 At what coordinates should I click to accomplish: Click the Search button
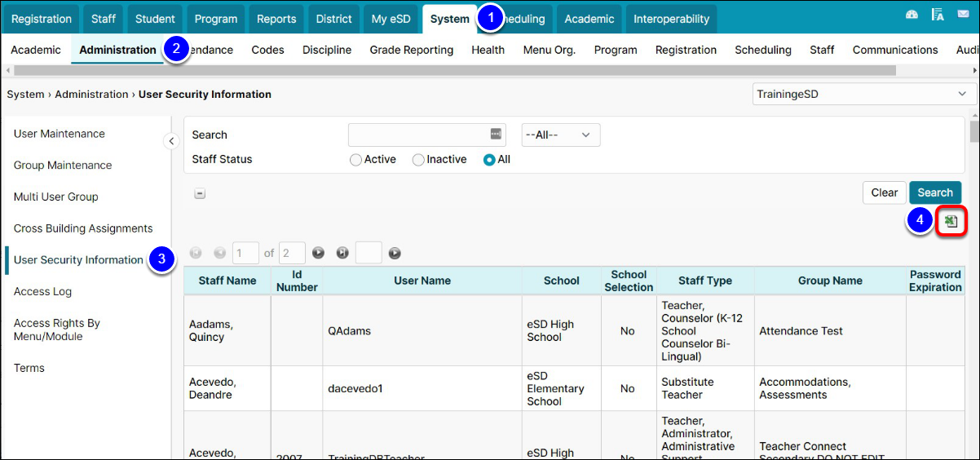point(935,192)
